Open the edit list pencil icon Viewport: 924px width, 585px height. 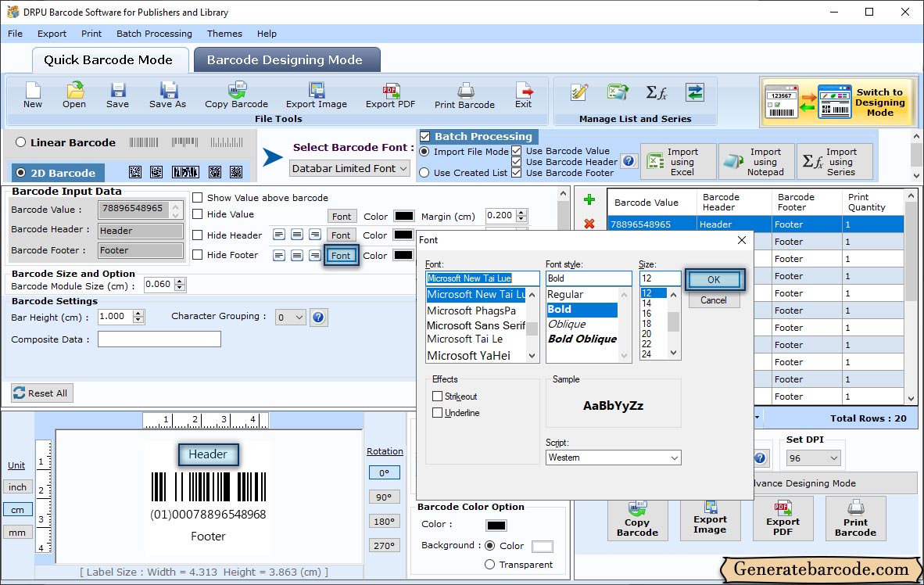(x=579, y=92)
